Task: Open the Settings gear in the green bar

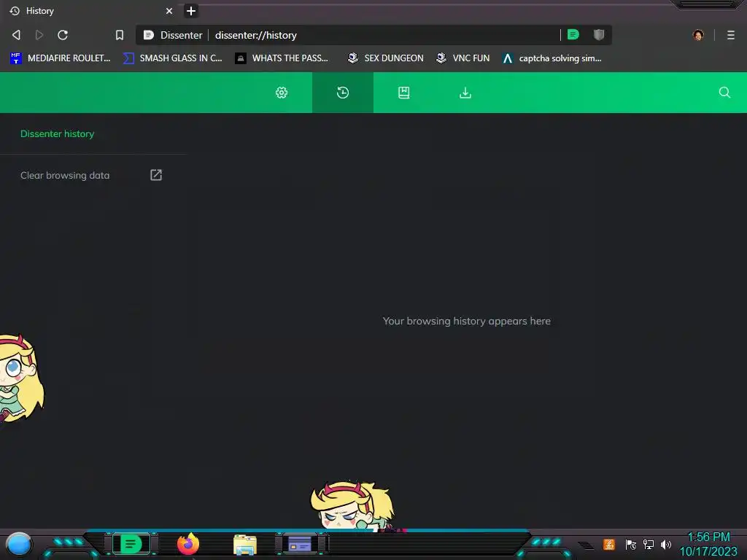Action: (282, 93)
